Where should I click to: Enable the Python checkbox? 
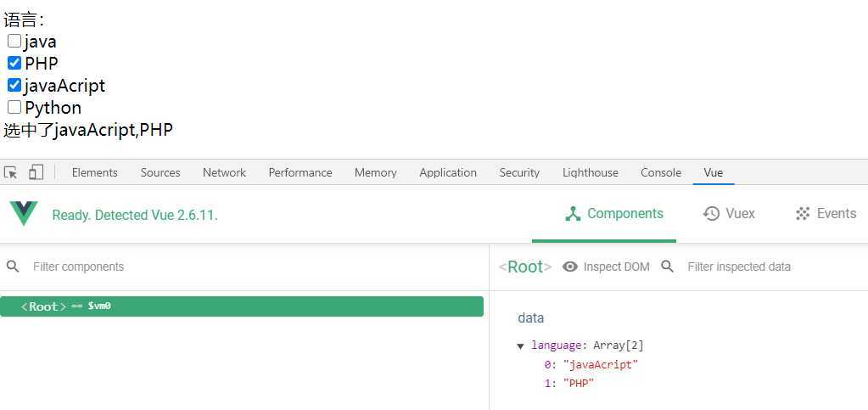[x=14, y=107]
